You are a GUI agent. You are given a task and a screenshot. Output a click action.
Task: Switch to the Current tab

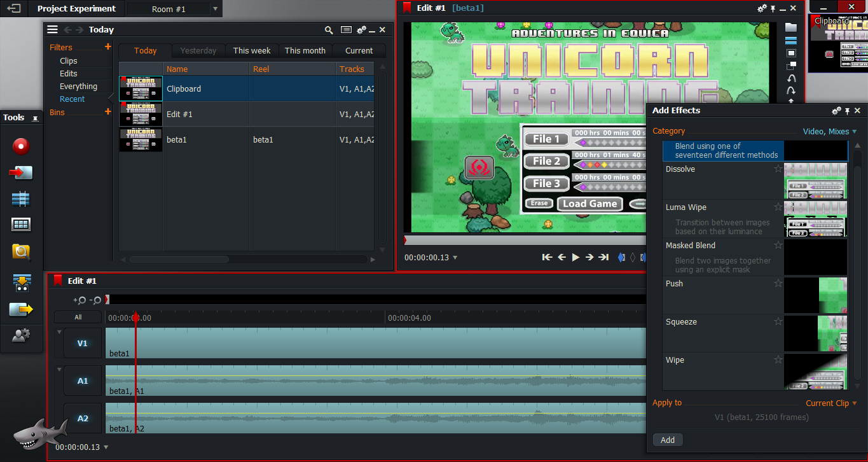pos(359,51)
